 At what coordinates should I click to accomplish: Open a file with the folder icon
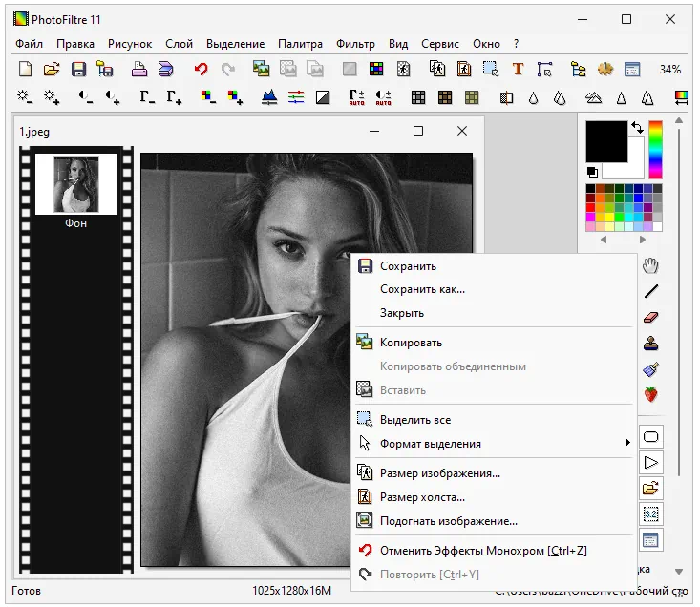coord(52,69)
